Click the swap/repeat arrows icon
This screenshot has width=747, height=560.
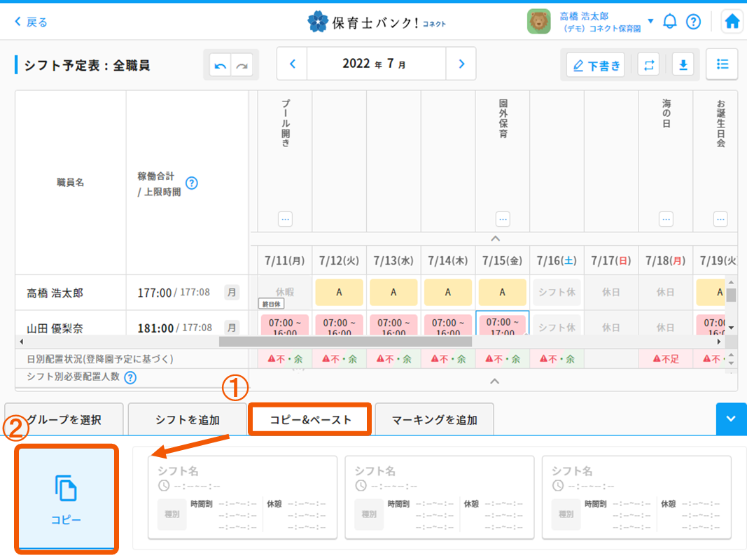click(x=649, y=65)
